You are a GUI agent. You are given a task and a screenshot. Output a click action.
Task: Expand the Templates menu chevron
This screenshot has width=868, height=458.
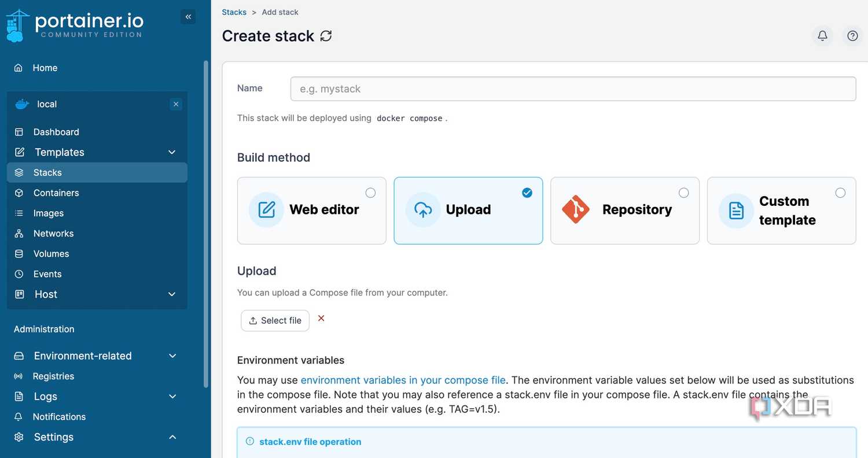coord(172,152)
